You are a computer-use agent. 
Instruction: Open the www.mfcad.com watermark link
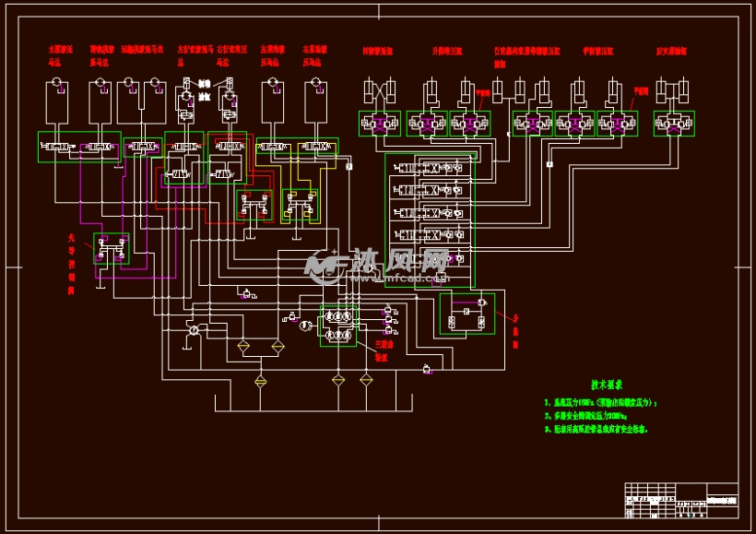coord(400,279)
